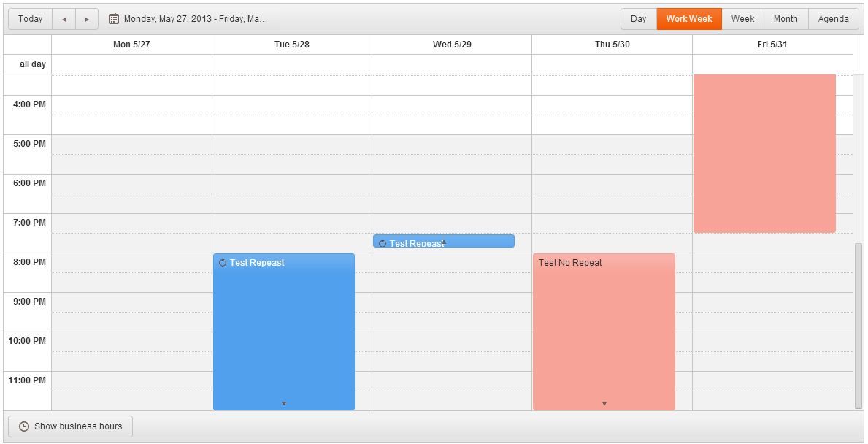Click the recurrence icon on Tuesday's Test Repeast event
Viewport: 868px width, 444px height.
(x=223, y=263)
